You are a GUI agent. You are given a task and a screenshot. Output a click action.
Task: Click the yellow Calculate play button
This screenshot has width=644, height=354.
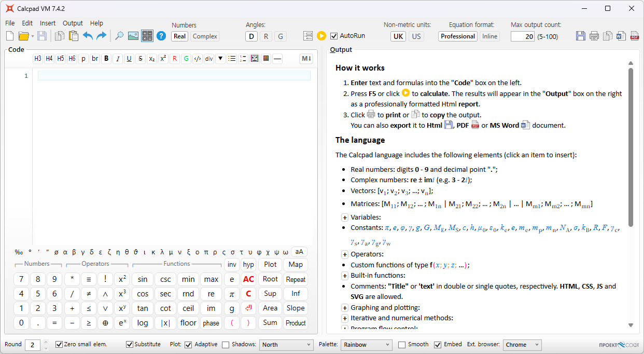(321, 36)
